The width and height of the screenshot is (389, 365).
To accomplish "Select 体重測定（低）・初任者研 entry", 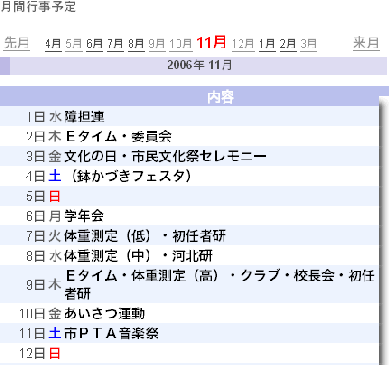I will click(x=145, y=236).
